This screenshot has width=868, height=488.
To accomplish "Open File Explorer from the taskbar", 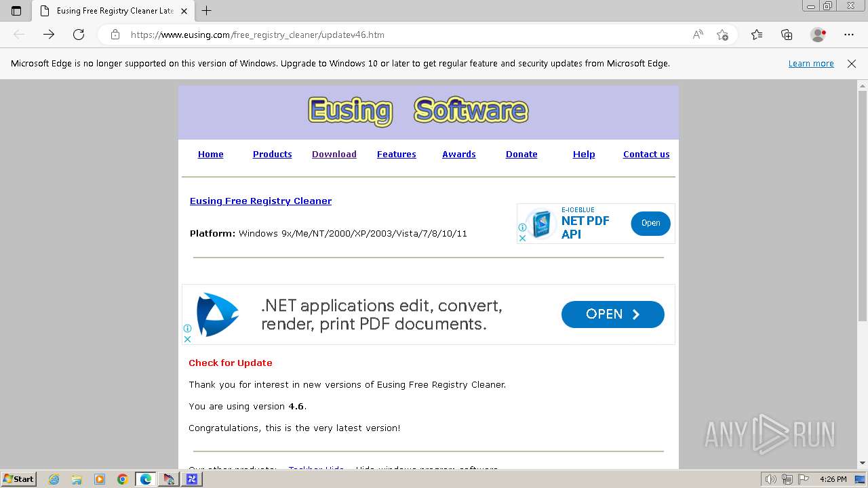I will pyautogui.click(x=77, y=479).
